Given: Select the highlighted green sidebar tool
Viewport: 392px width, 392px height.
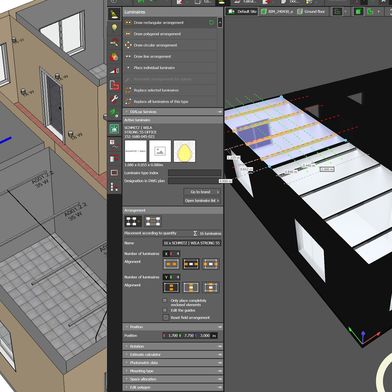Looking at the screenshot, I should [x=114, y=129].
